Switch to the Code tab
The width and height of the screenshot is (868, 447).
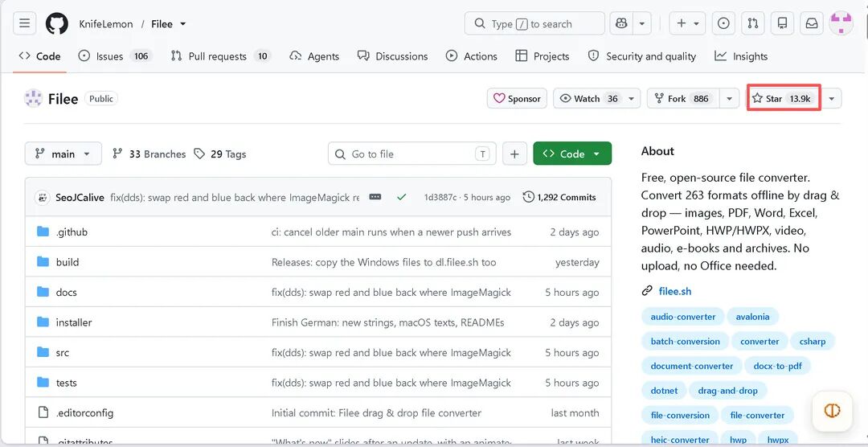pyautogui.click(x=40, y=56)
